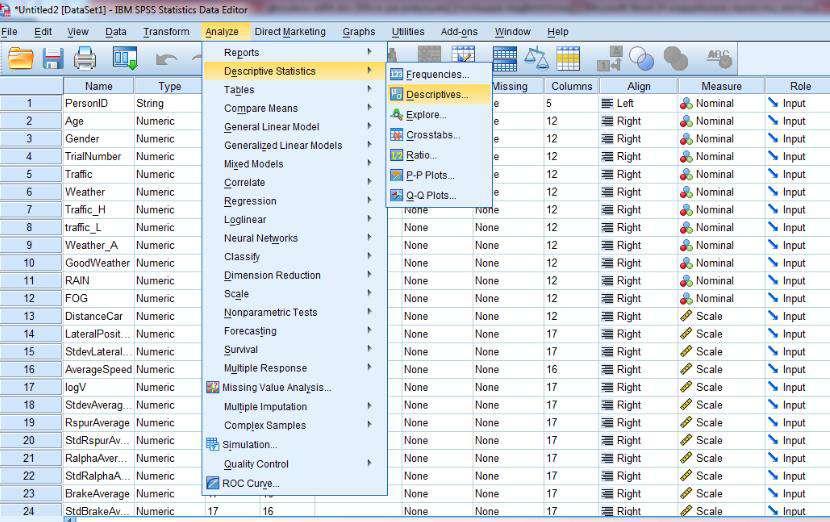Expand the Neural Networks submenu

[x=294, y=238]
